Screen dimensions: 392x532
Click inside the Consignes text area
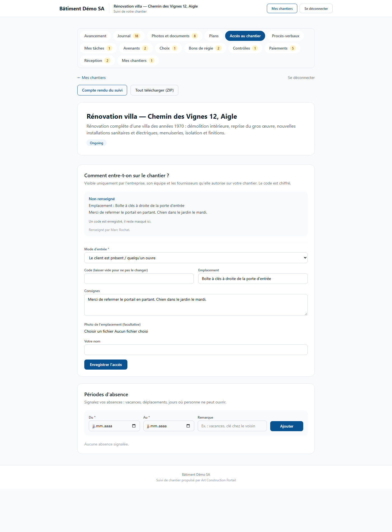click(x=196, y=305)
